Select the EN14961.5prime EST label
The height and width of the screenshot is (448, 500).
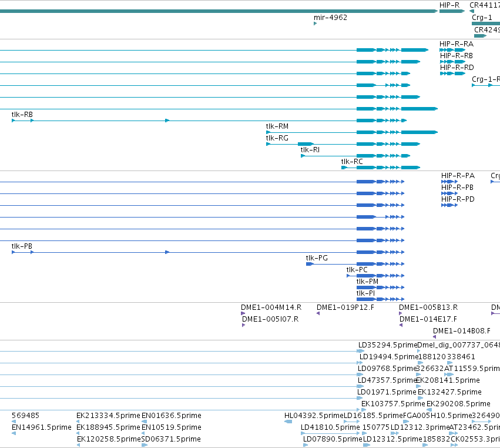click(42, 427)
